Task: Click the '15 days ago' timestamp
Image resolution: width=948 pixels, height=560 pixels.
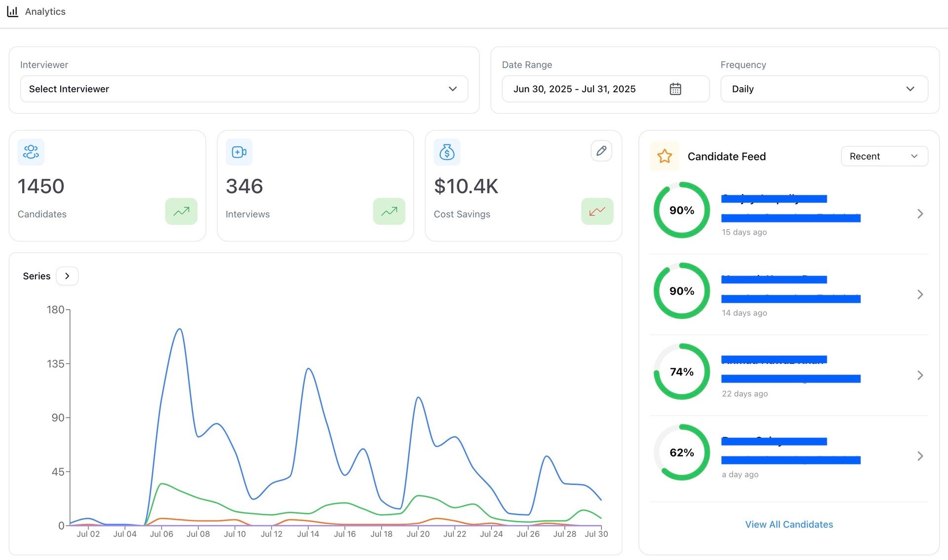Action: (744, 232)
